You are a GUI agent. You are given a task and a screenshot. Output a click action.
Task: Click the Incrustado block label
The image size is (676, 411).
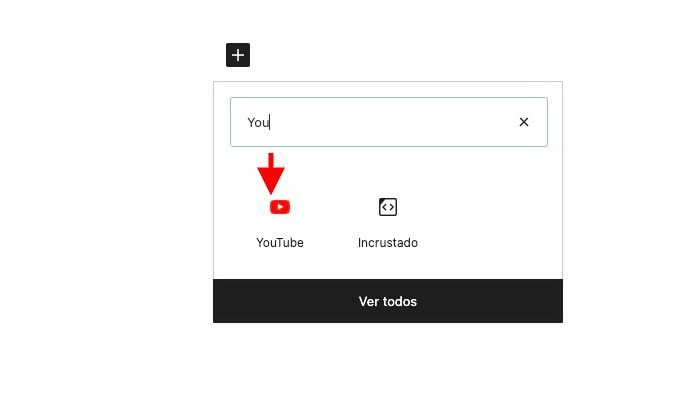388,242
